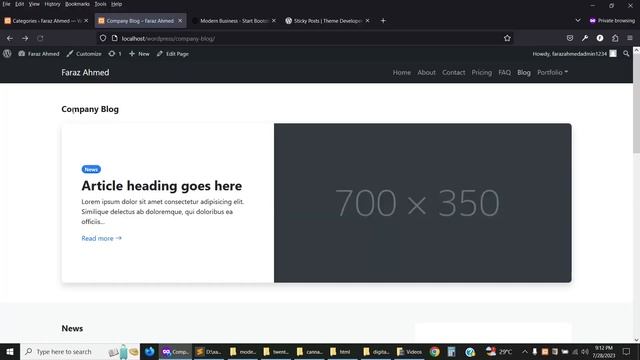Click Edit Page in the admin bar
The image size is (640, 360).
(173, 53)
